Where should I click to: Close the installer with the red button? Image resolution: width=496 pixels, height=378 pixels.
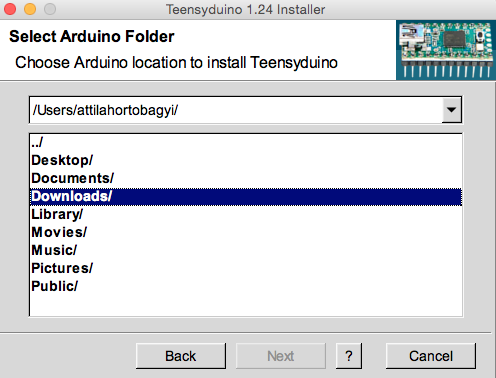(x=10, y=9)
